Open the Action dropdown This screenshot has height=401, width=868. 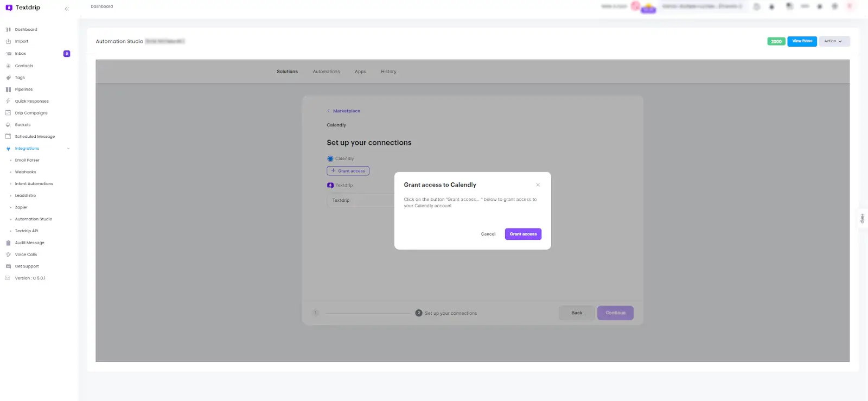(x=834, y=41)
